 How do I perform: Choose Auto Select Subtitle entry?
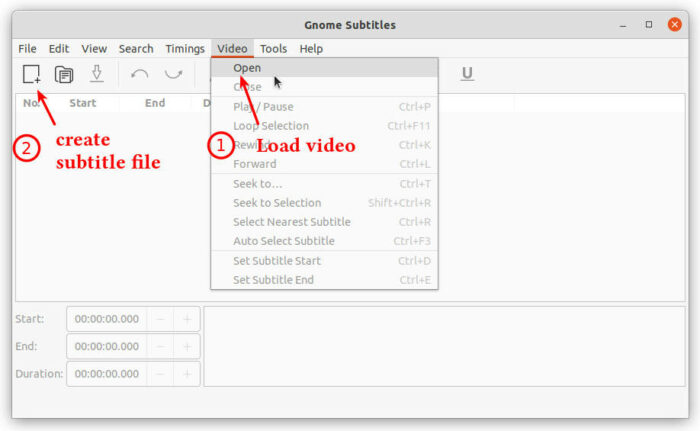coord(324,241)
